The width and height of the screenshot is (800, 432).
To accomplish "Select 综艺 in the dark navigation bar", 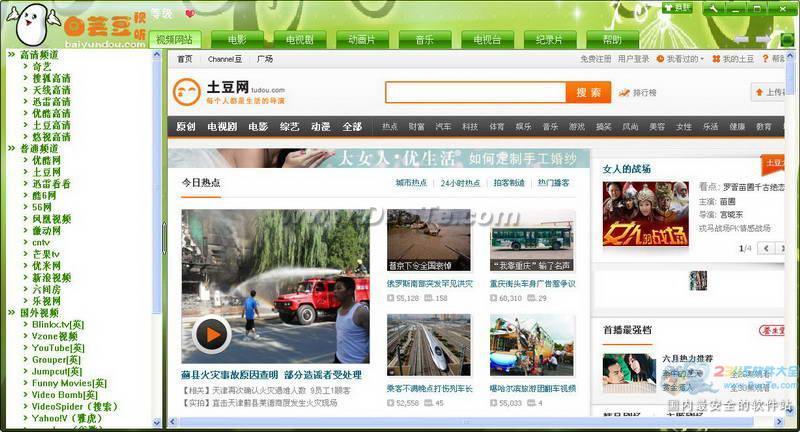I will [x=289, y=126].
